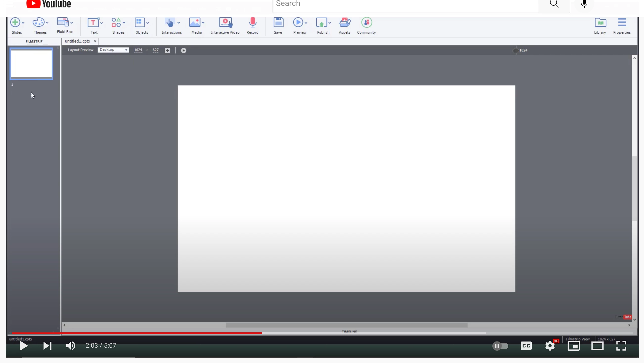This screenshot has width=644, height=363.
Task: Click the Record microphone icon
Action: pyautogui.click(x=253, y=23)
